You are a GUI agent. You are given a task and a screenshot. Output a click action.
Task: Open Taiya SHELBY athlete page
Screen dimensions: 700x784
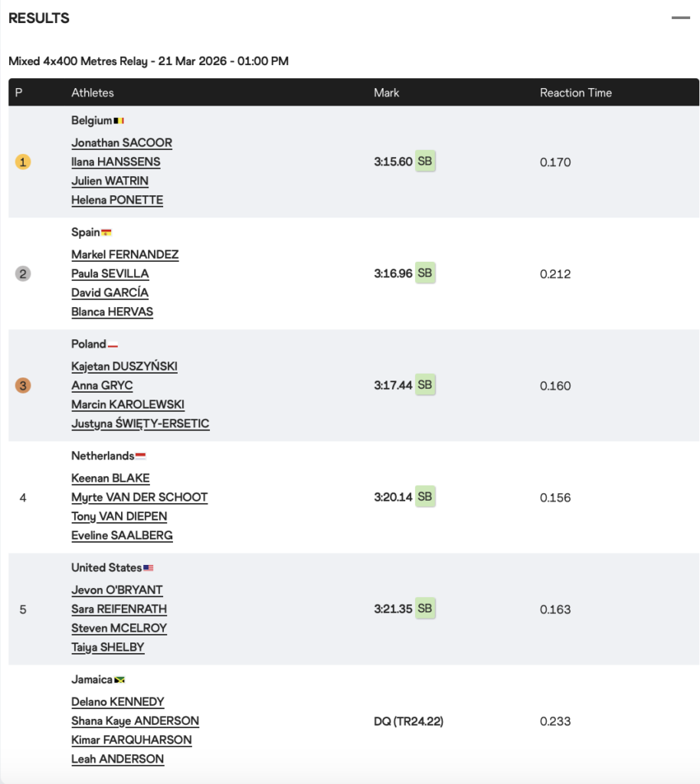point(108,648)
